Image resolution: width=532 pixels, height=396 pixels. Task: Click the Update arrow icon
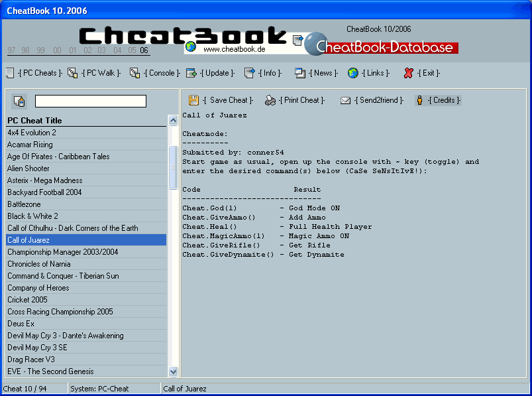tap(191, 73)
